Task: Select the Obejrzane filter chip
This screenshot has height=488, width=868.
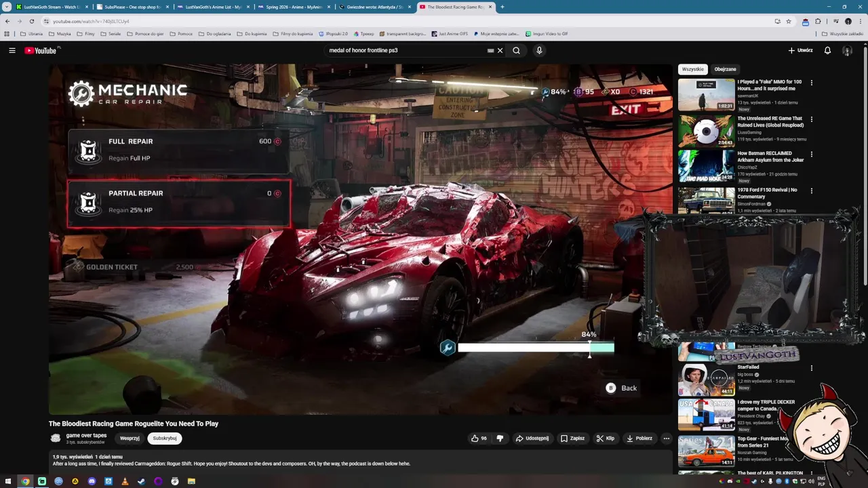Action: [x=725, y=69]
